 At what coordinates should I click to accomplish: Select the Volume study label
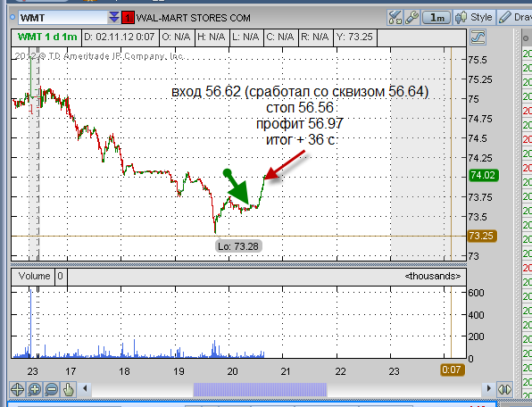(x=34, y=276)
